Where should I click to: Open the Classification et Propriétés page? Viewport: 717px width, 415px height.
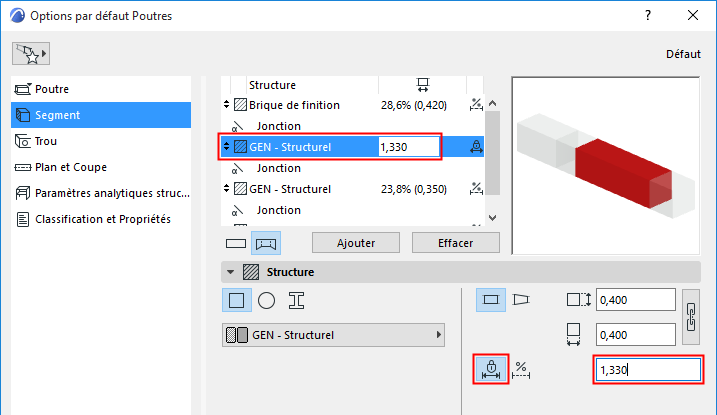[x=103, y=219]
